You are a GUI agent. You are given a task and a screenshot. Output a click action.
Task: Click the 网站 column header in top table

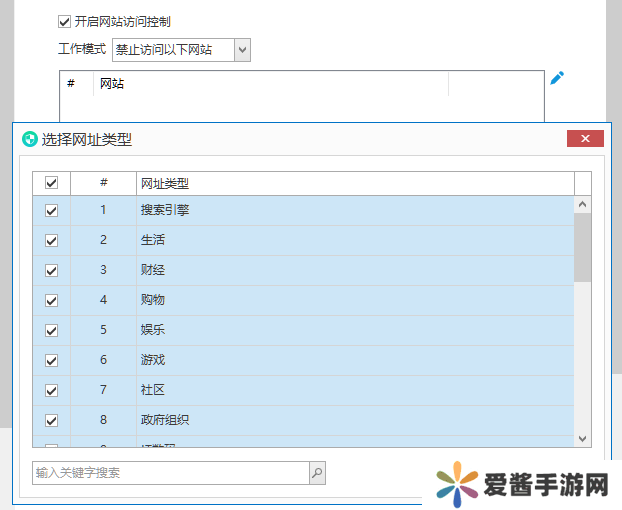[270, 84]
